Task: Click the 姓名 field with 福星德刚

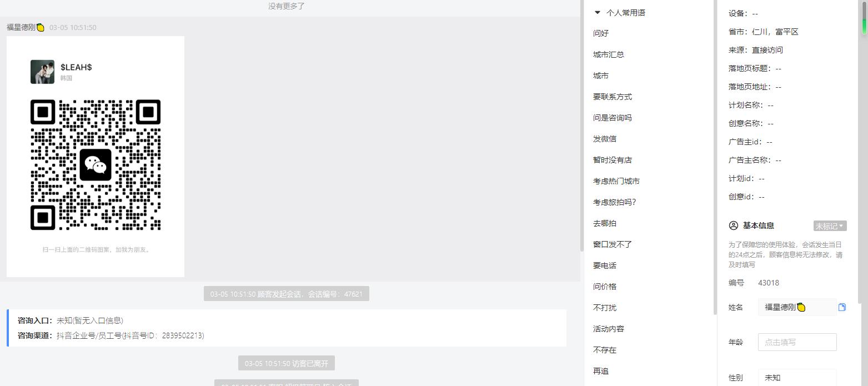Action: tap(797, 307)
